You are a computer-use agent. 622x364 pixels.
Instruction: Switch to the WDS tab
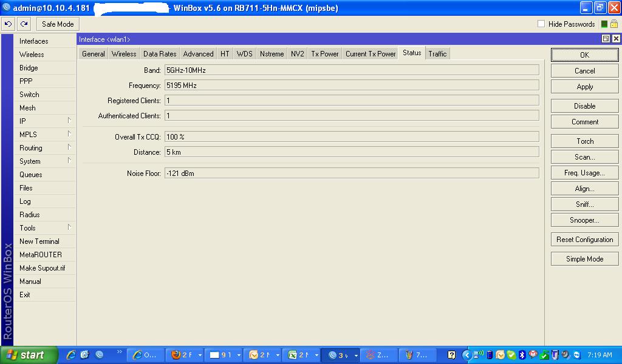click(244, 54)
